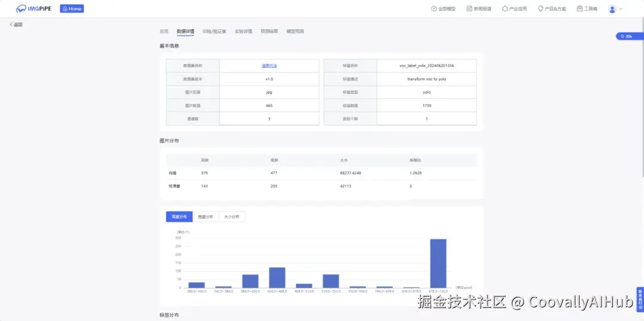Click the 468.0~510.0 histogram bar
This screenshot has width=644, height=321.
click(x=304, y=286)
